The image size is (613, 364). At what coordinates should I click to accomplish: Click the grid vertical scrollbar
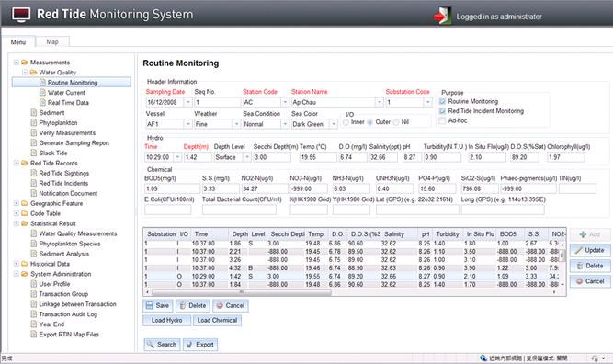click(x=562, y=264)
